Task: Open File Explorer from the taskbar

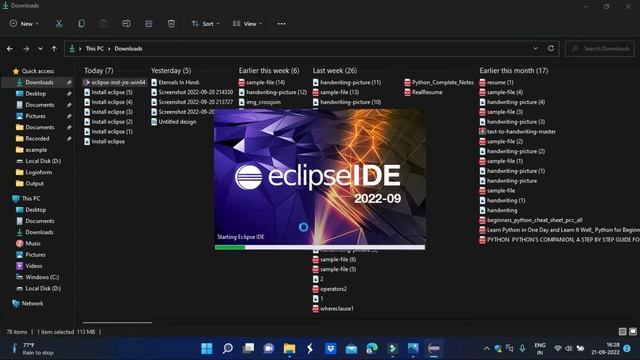Action: [x=289, y=348]
